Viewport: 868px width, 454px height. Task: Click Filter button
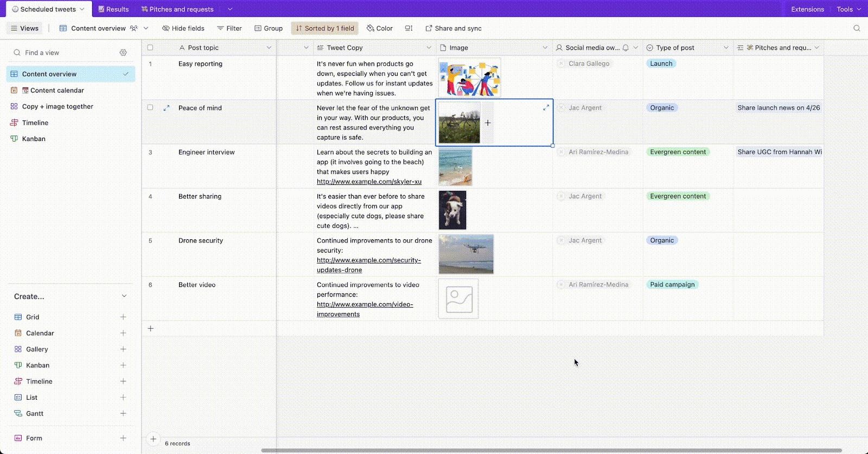click(x=229, y=28)
